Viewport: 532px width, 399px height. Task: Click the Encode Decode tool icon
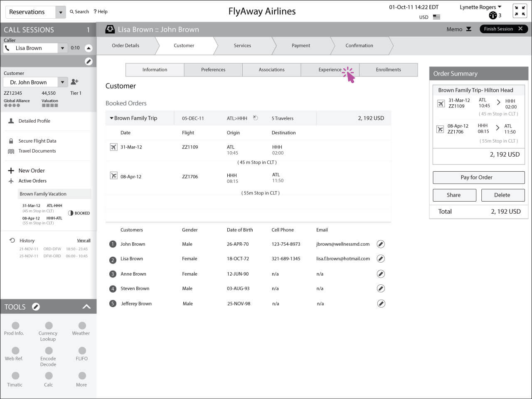pos(49,351)
